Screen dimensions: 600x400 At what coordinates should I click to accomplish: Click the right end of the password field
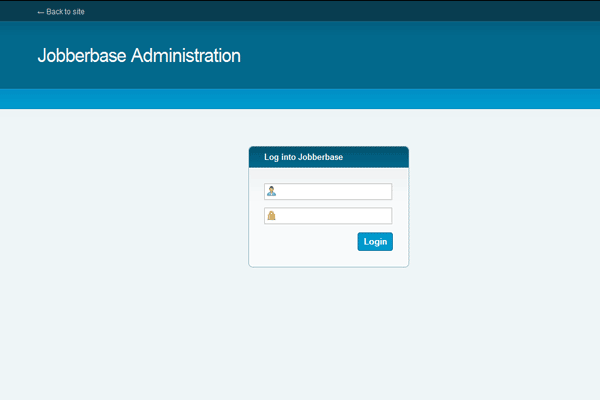coord(383,216)
